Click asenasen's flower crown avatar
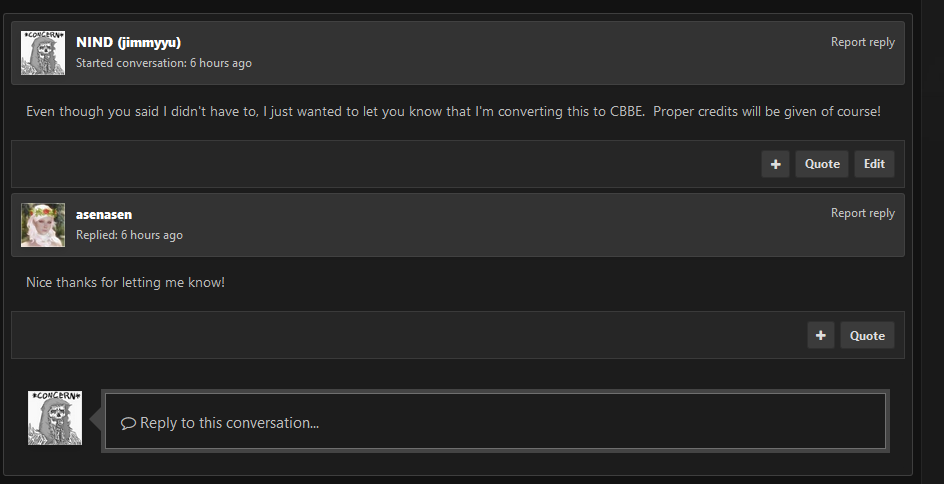Viewport: 944px width, 484px height. point(43,225)
